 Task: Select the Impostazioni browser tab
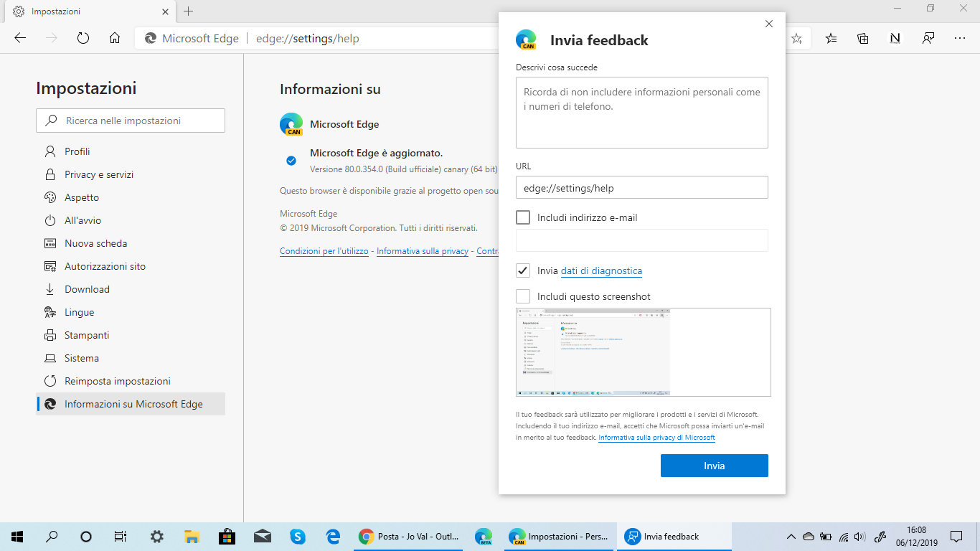90,11
